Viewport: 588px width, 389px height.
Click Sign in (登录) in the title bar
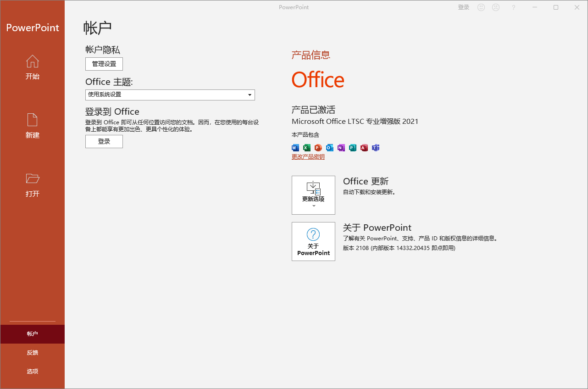click(x=464, y=7)
